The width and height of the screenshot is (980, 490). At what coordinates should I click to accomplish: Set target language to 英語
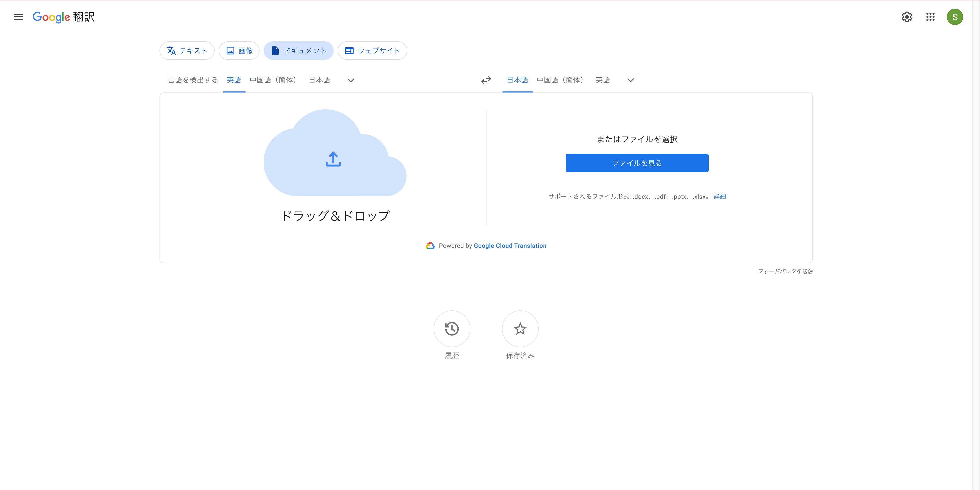pos(603,80)
